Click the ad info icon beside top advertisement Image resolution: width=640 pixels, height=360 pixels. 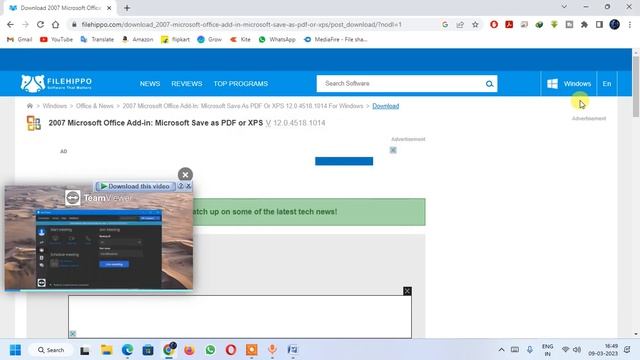pyautogui.click(x=393, y=150)
